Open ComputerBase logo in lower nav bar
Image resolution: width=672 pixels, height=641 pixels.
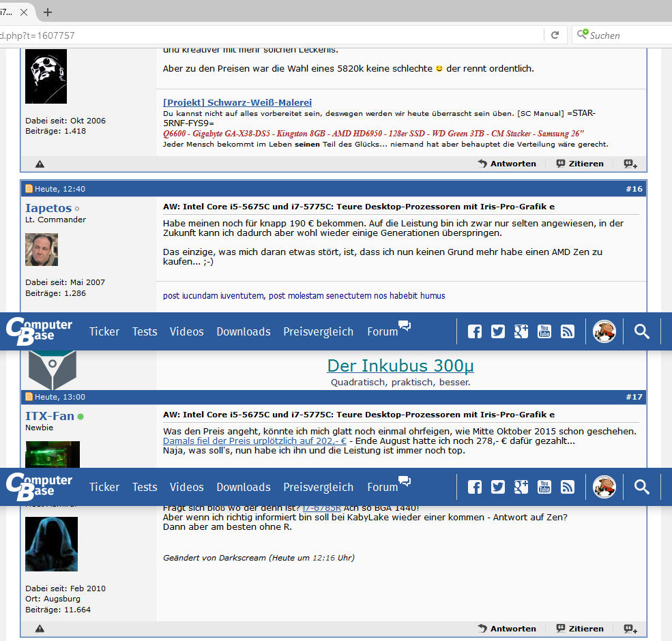[x=39, y=487]
